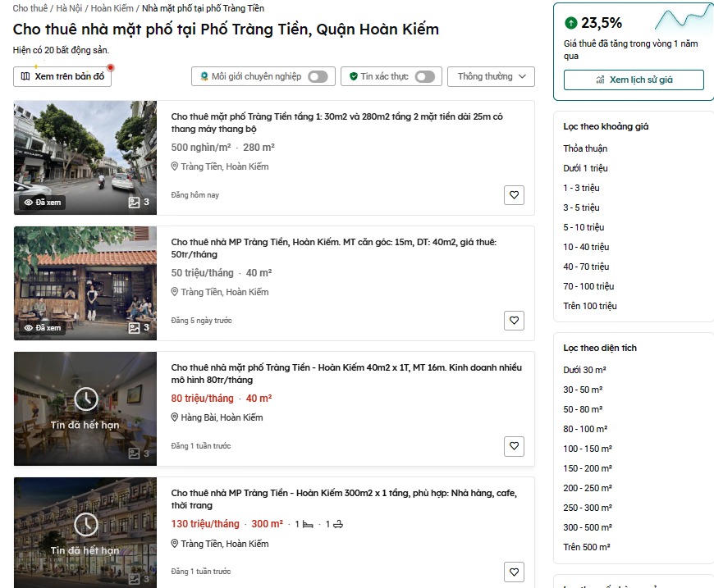Open photo count icon on first listing

pyautogui.click(x=135, y=203)
